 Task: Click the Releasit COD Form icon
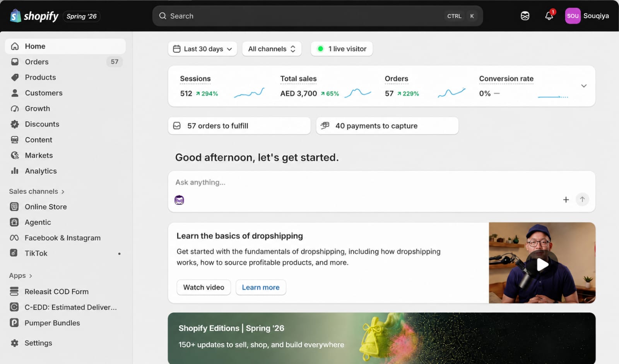14,291
